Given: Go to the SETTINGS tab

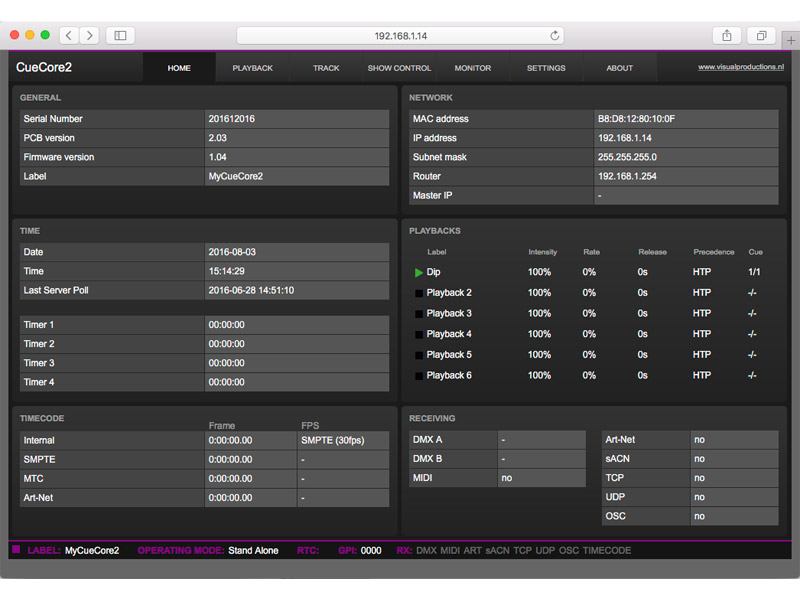Looking at the screenshot, I should pyautogui.click(x=546, y=68).
